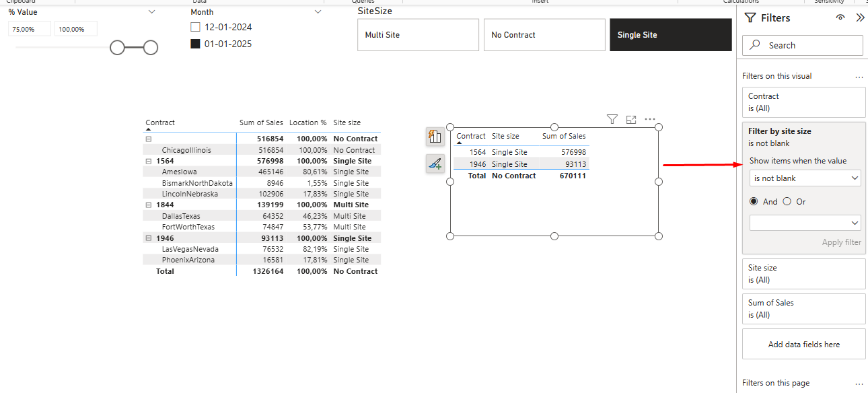Expand the Site size filter card
This screenshot has height=393, width=868.
[x=804, y=274]
